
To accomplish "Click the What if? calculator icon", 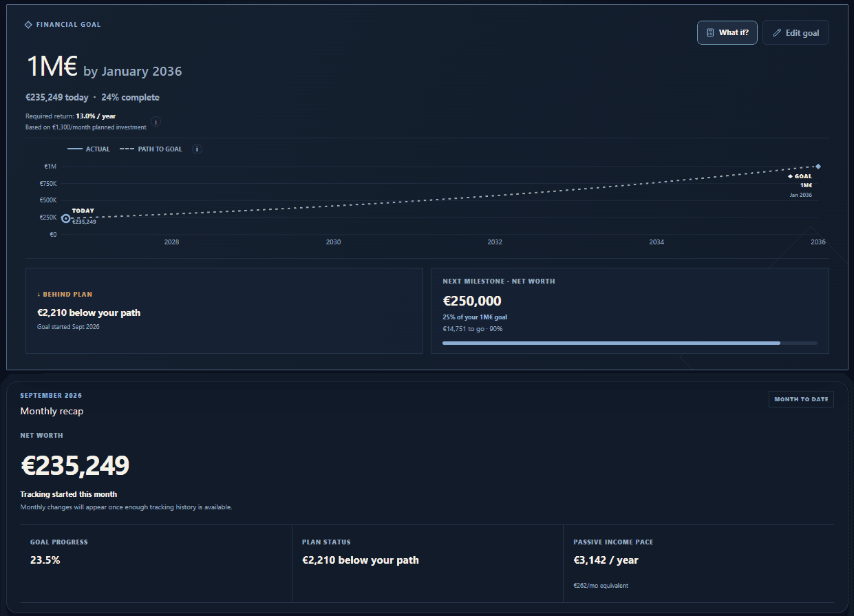I will pos(710,32).
